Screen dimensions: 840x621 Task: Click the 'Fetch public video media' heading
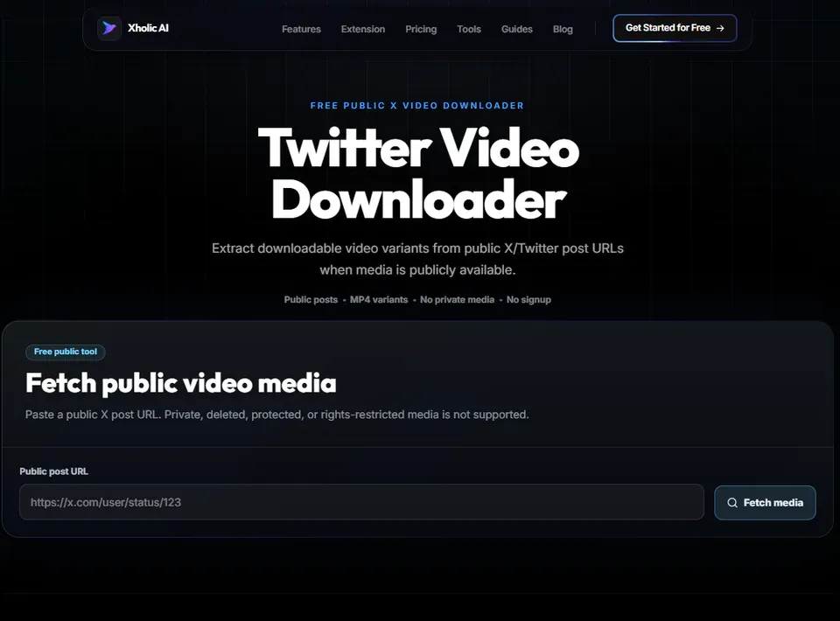point(181,383)
